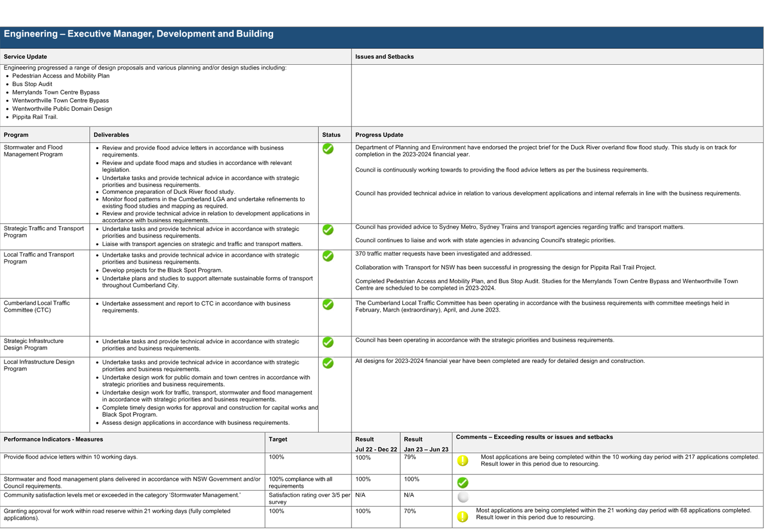The height and width of the screenshot is (532, 765).
Task: Click Community satisfaction 'Stormwater Management' measure
Action: point(122,495)
